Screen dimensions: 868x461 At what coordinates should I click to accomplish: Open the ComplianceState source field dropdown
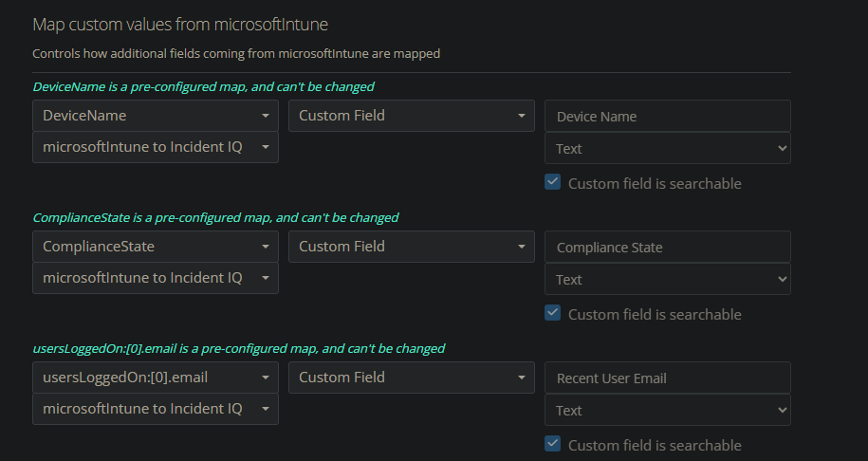pos(155,247)
